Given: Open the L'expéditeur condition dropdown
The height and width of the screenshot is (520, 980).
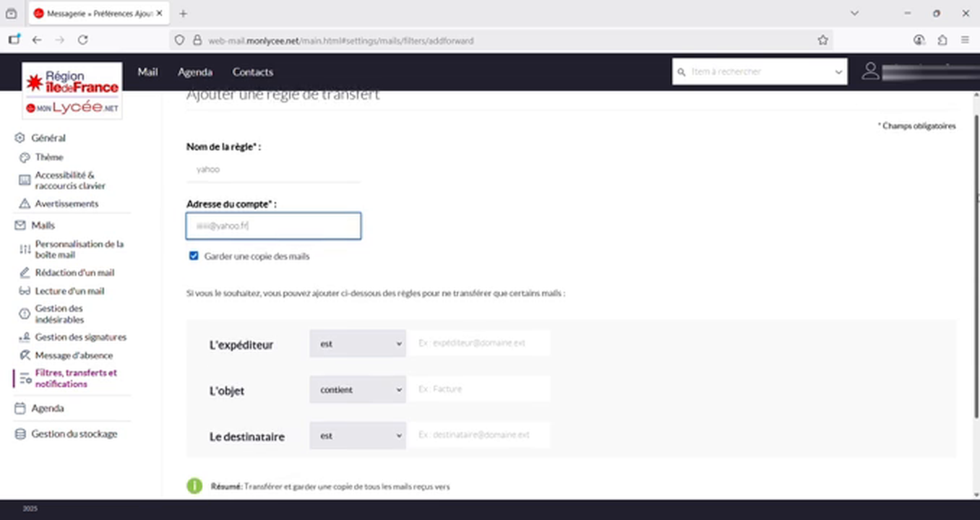Looking at the screenshot, I should click(357, 343).
